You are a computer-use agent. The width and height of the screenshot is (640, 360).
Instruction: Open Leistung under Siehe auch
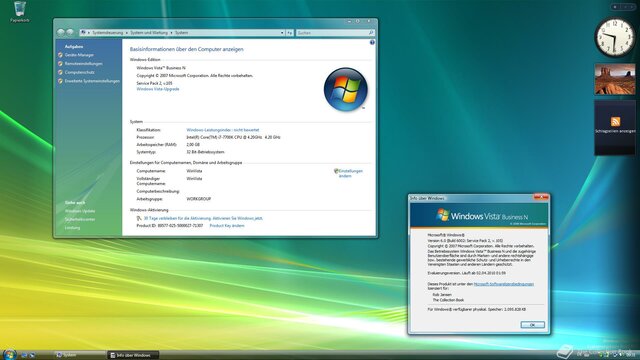coord(72,228)
